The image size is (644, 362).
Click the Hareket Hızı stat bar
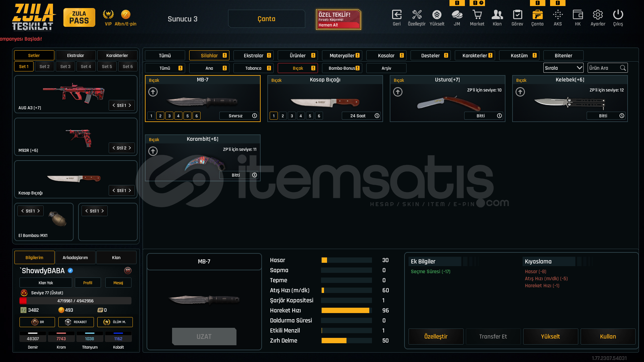tap(346, 310)
